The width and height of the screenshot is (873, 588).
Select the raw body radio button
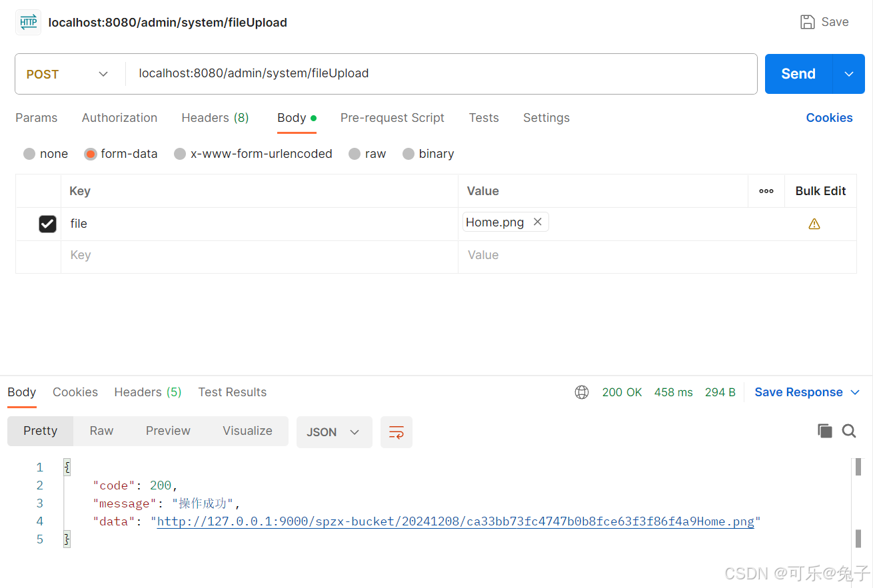tap(355, 154)
